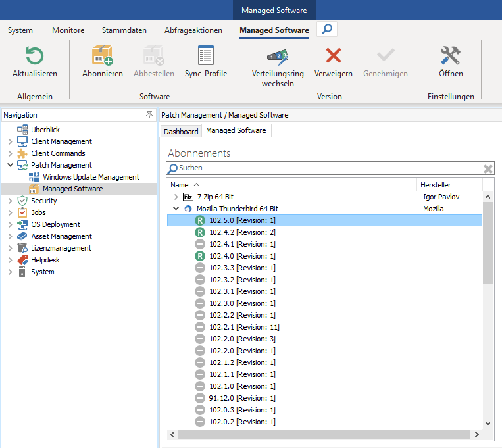Clear the Suchen search field with X
Viewport: 502px width, 448px height.
[x=488, y=168]
